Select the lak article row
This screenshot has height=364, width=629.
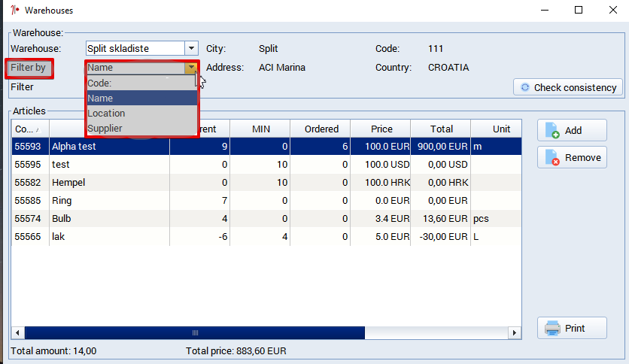click(x=266, y=236)
